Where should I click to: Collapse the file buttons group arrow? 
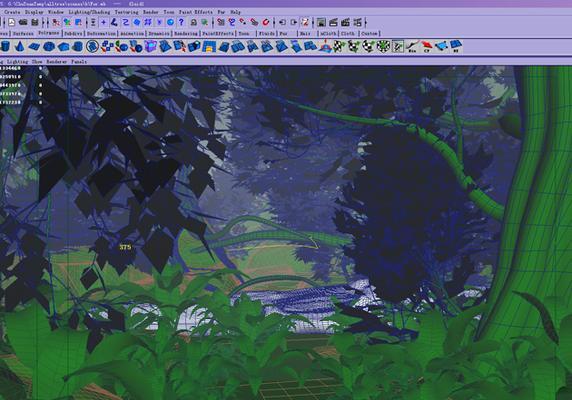coord(4,23)
